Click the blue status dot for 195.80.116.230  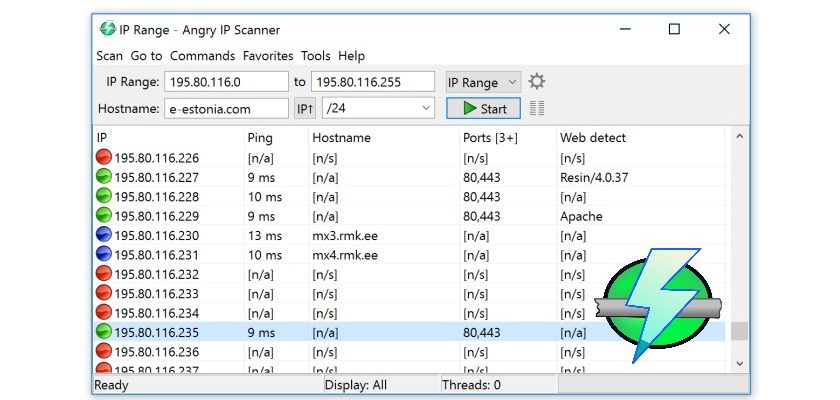coord(103,235)
